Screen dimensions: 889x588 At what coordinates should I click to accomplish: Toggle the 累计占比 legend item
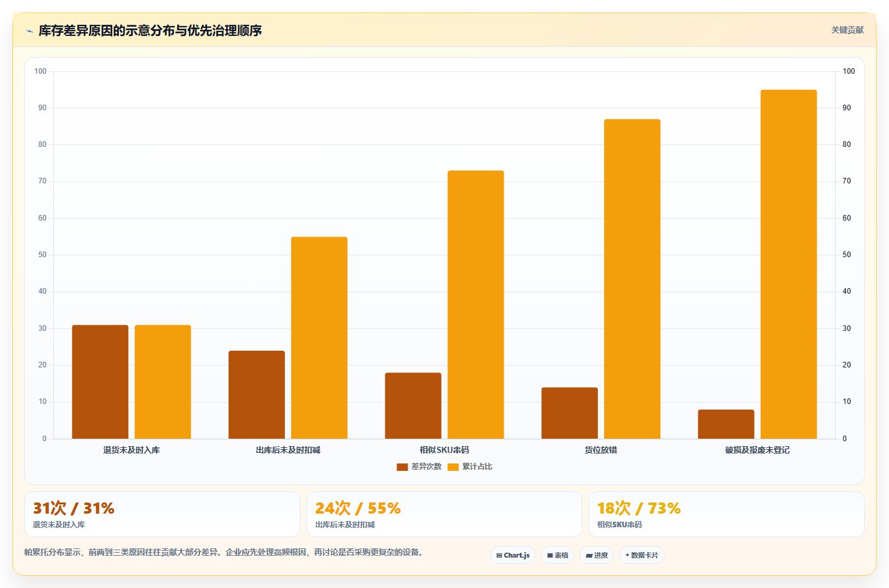pos(470,467)
